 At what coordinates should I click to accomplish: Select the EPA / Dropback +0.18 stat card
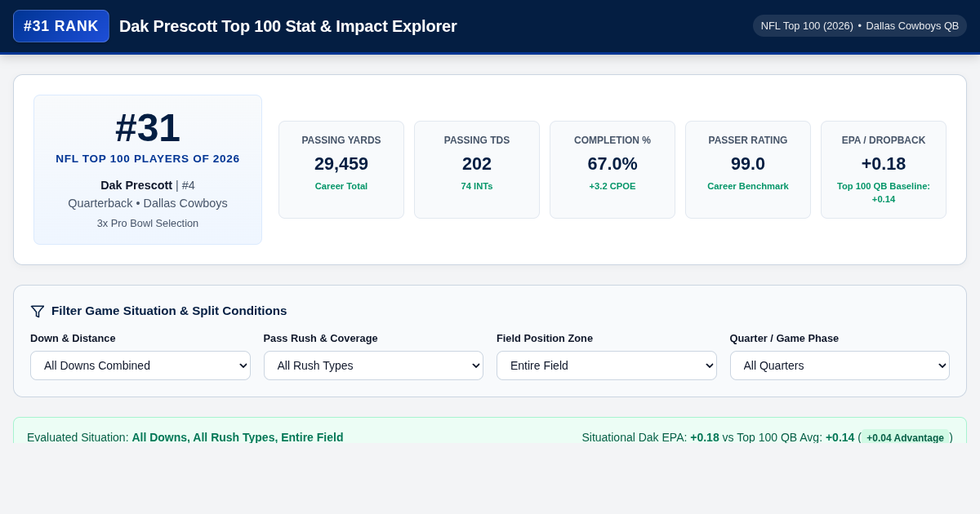[884, 170]
